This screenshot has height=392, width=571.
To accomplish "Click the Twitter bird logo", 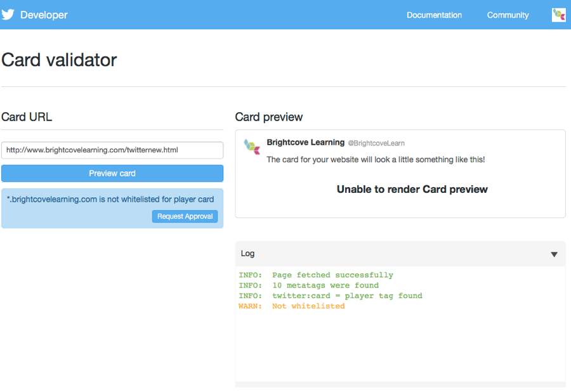I will [x=8, y=15].
